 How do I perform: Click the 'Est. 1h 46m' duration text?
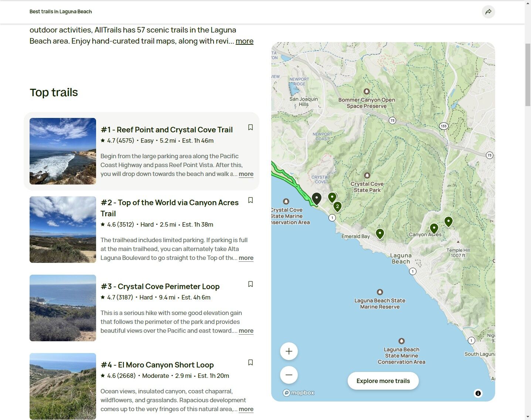click(x=198, y=140)
